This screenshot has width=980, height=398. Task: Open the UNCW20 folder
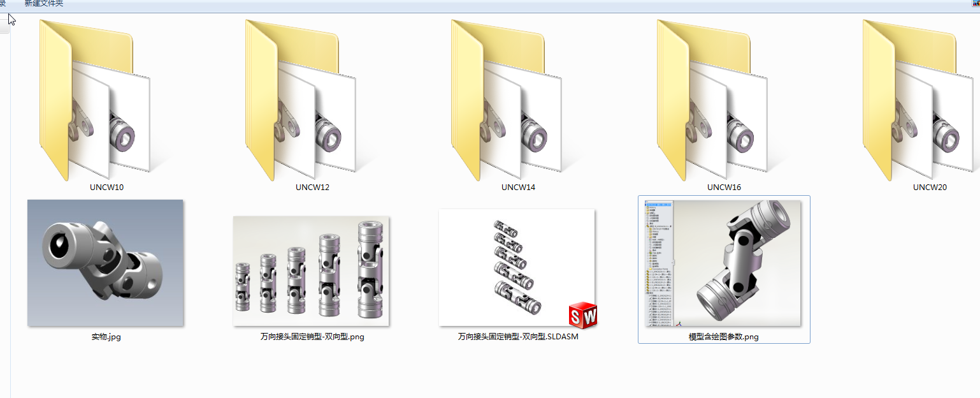(x=918, y=100)
